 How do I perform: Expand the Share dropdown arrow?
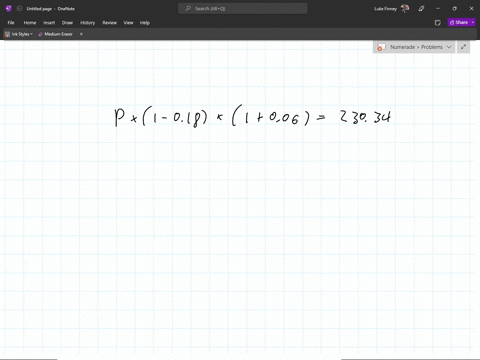tap(473, 22)
